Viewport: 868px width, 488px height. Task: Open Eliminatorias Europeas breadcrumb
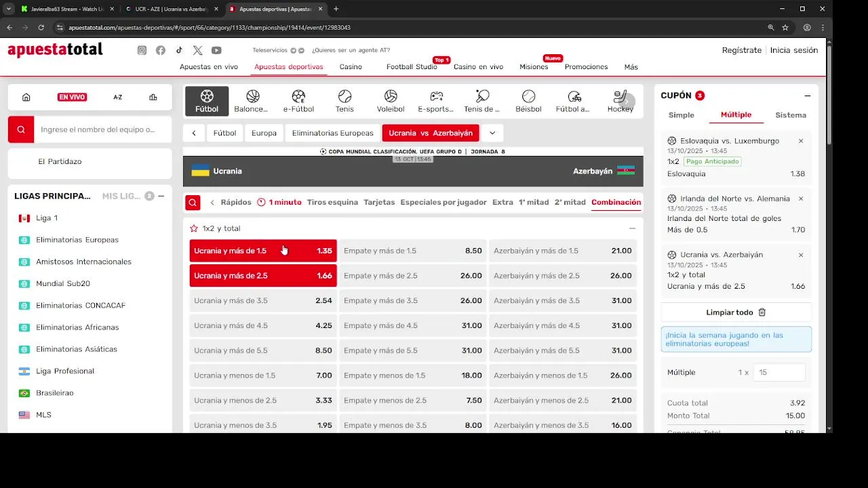point(332,133)
